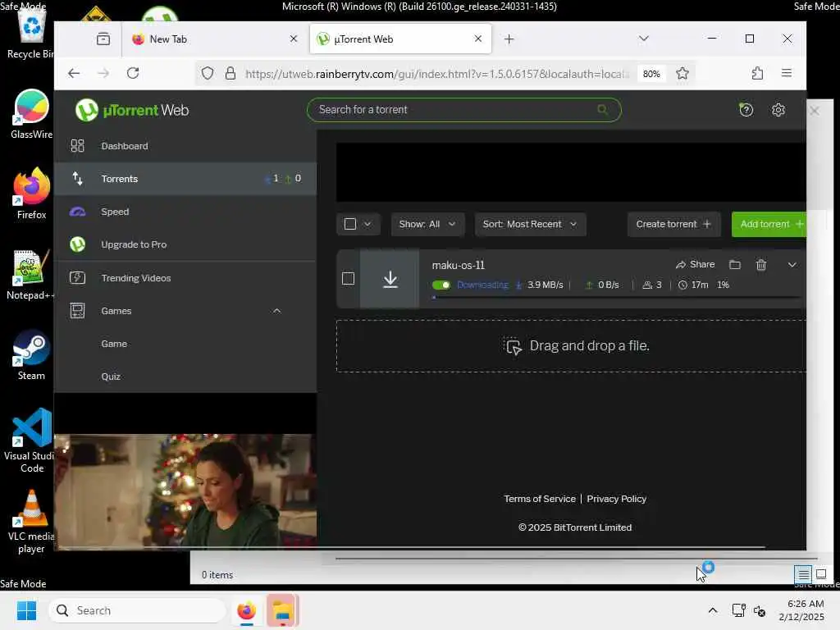Click the Christmas video advertisement thumbnail
Image resolution: width=840 pixels, height=630 pixels.
click(x=185, y=492)
